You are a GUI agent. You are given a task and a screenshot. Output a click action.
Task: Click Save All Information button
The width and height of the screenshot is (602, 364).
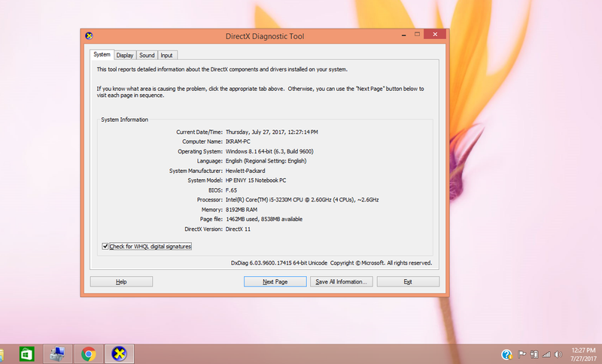(x=342, y=281)
